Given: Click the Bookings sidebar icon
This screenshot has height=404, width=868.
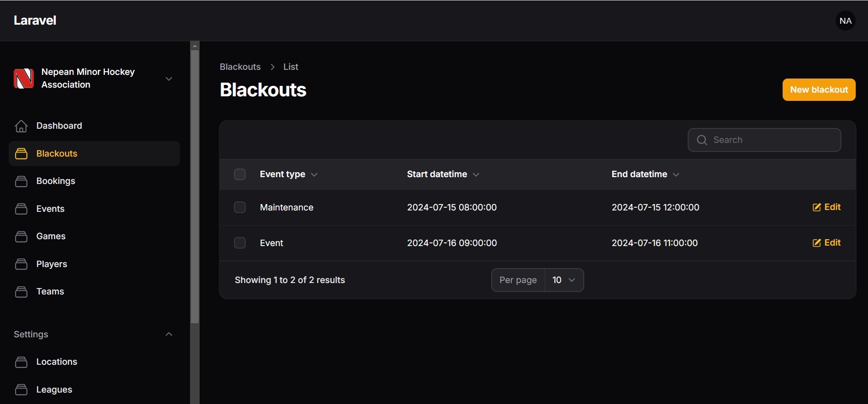Looking at the screenshot, I should point(21,181).
